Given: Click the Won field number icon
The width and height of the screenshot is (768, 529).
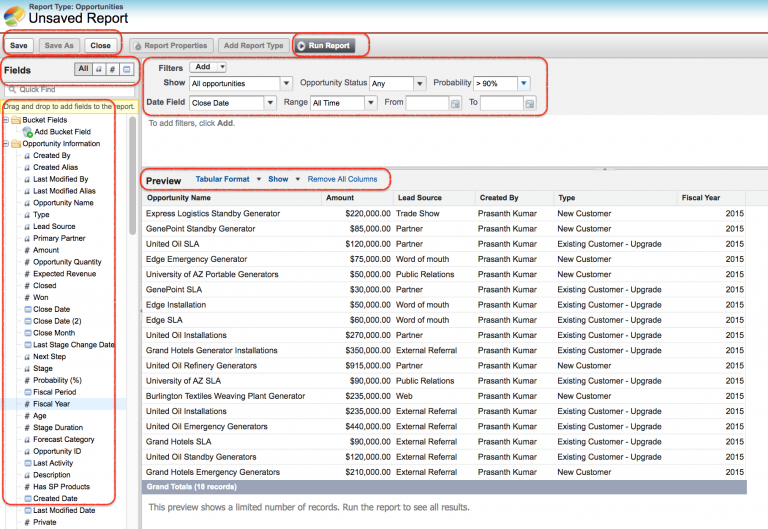Looking at the screenshot, I should point(27,297).
